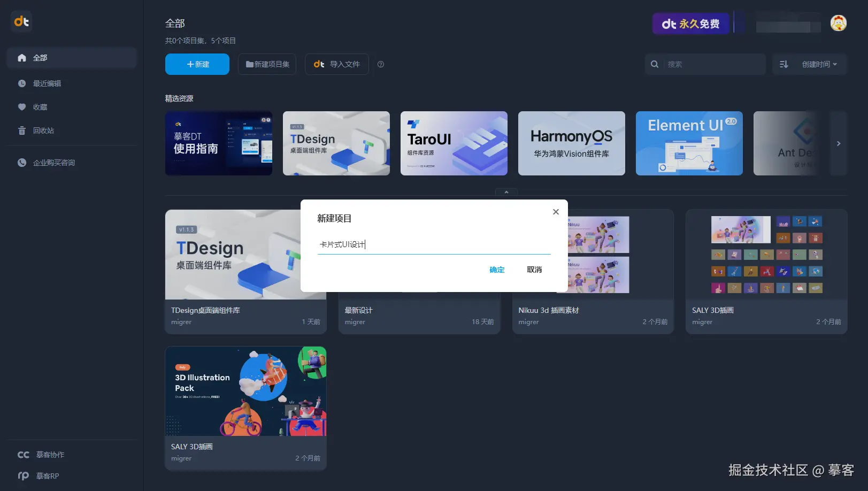Image resolution: width=868 pixels, height=491 pixels.
Task: Open SALY 3D插画 project with icon grid
Action: pyautogui.click(x=767, y=272)
